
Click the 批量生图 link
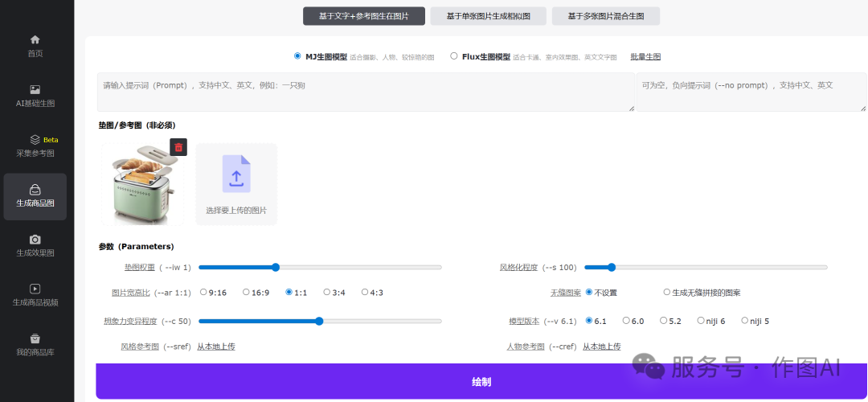coord(645,56)
